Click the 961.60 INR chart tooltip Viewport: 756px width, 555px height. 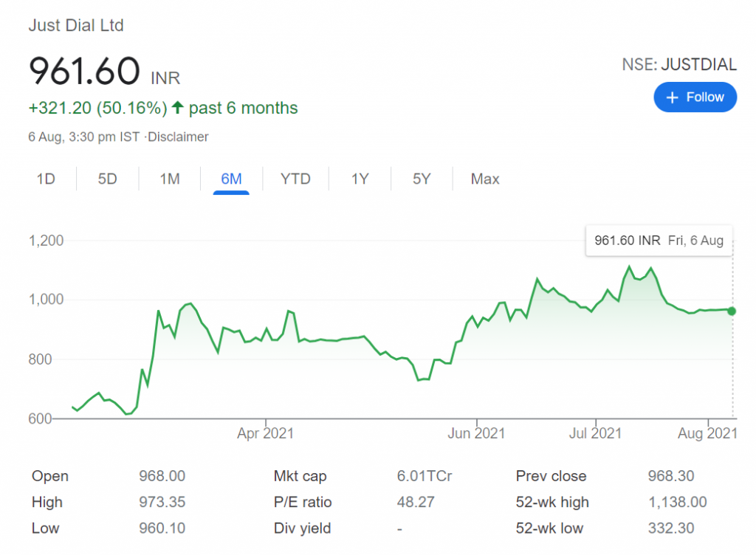pyautogui.click(x=659, y=241)
